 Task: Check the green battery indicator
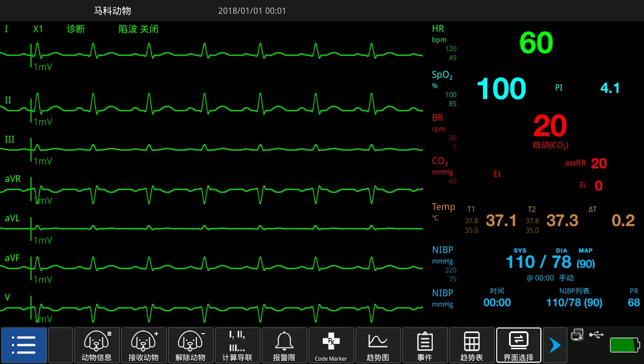tap(625, 346)
